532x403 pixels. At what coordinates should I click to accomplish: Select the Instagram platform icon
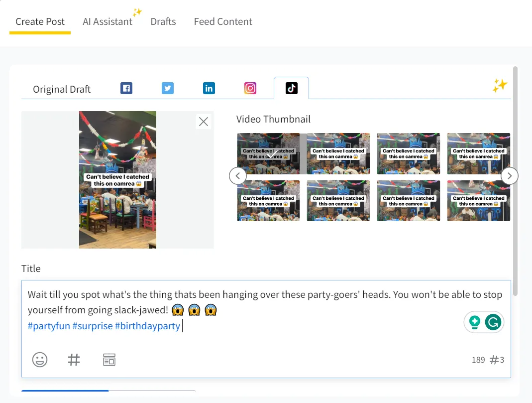[250, 88]
